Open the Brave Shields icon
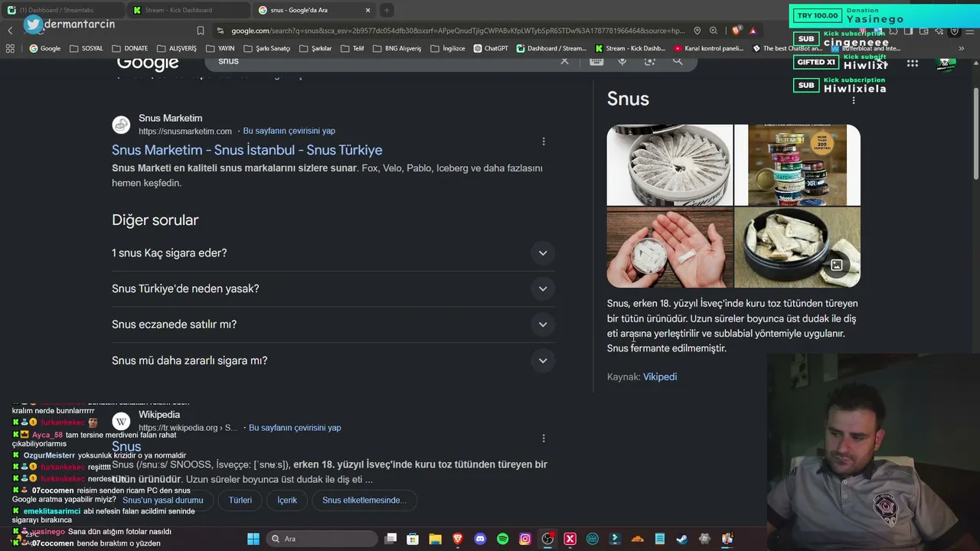This screenshot has height=551, width=980. tap(737, 31)
